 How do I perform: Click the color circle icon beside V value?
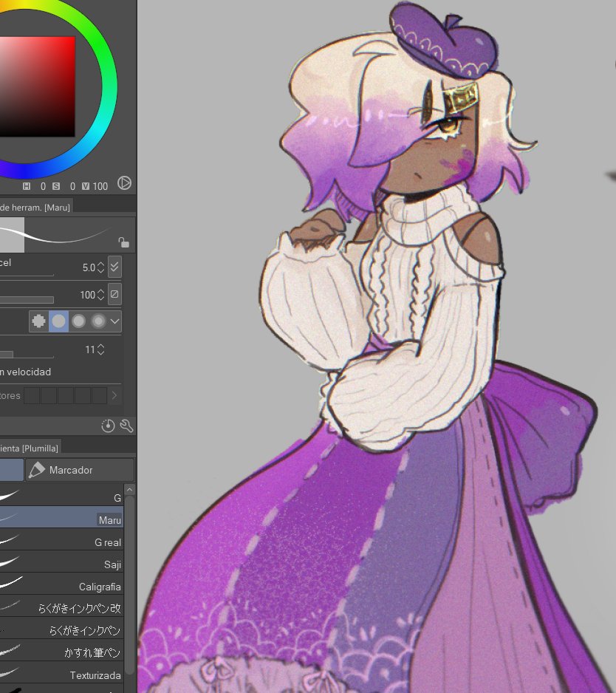123,183
